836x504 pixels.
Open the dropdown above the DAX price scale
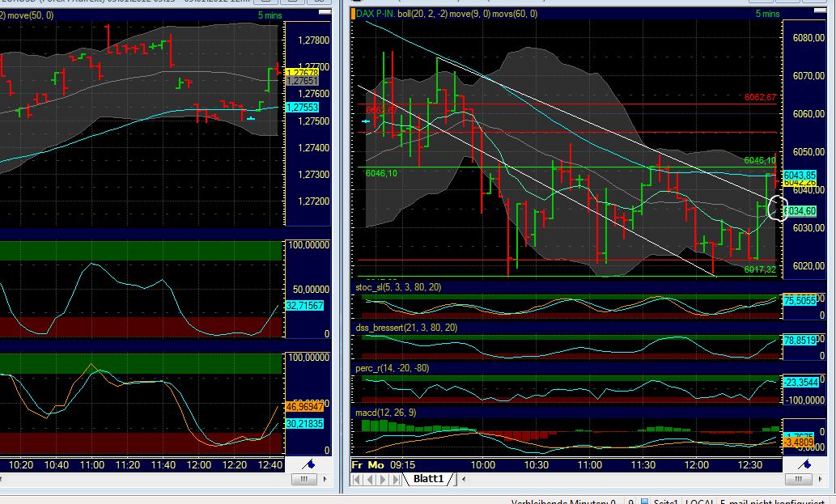(820, 10)
